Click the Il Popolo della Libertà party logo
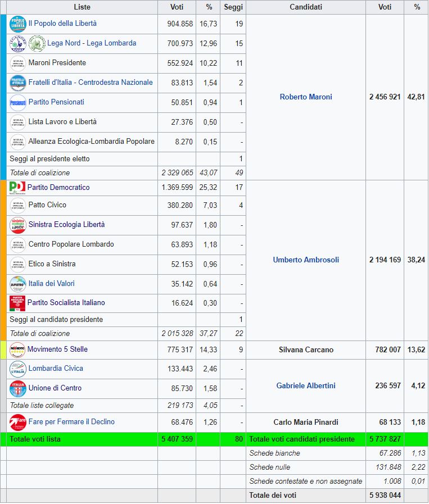Screen dimensions: 429x504 [18, 24]
